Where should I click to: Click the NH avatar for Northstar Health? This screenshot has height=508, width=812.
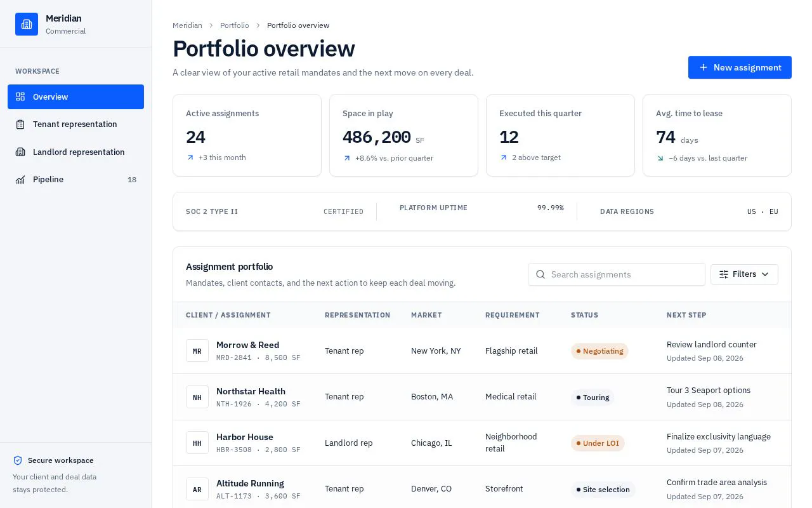[197, 397]
